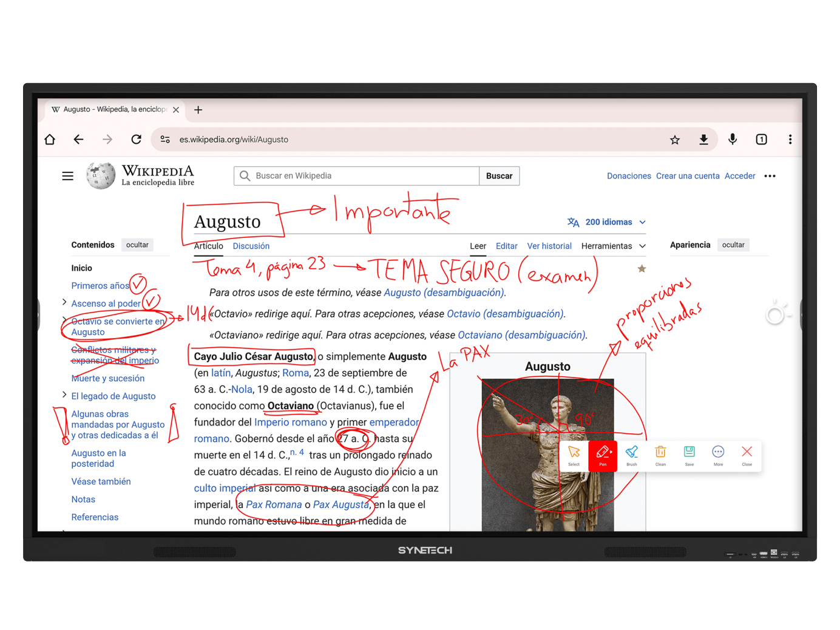The height and width of the screenshot is (630, 840).
Task: Open footnote n. 4 reference
Action: click(x=297, y=452)
